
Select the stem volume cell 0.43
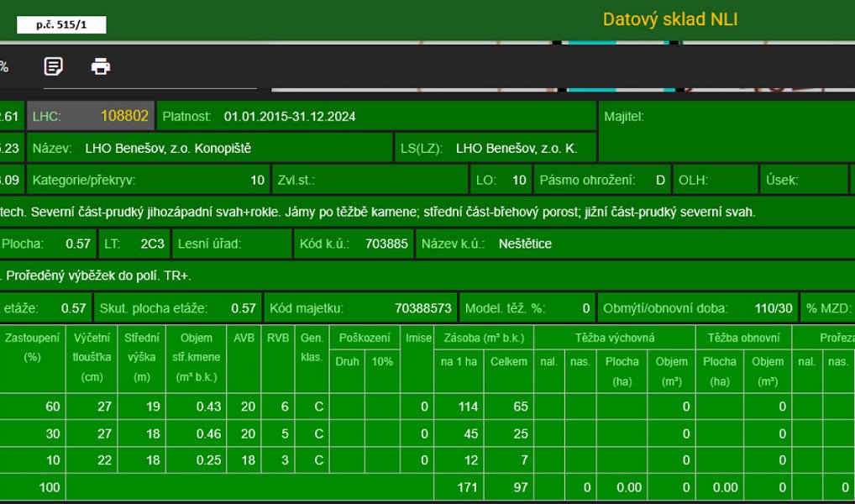197,407
